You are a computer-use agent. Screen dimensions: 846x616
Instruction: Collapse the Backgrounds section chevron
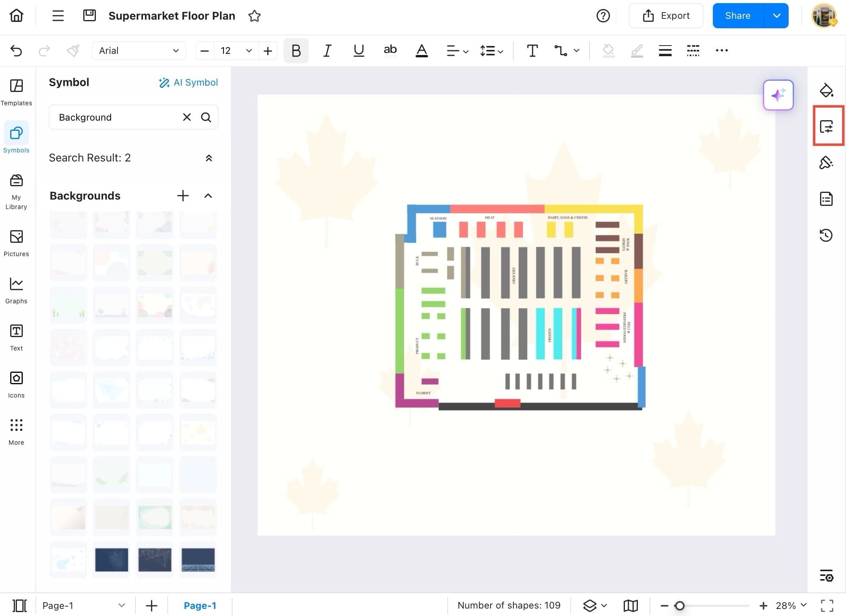tap(208, 196)
